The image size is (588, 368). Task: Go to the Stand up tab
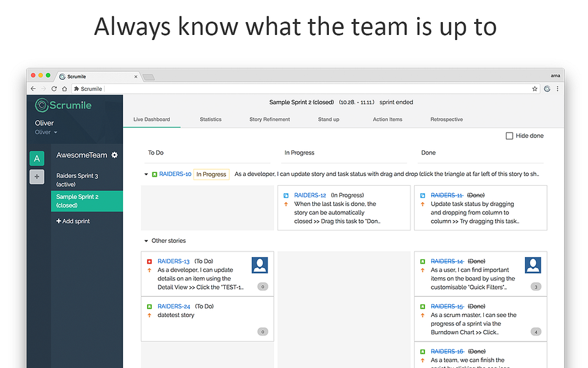pos(328,120)
